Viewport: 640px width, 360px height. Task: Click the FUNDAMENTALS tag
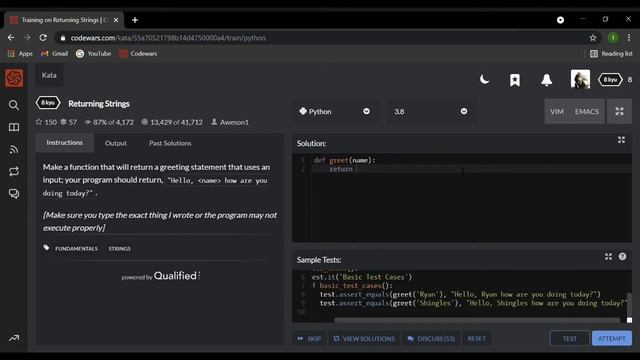76,249
